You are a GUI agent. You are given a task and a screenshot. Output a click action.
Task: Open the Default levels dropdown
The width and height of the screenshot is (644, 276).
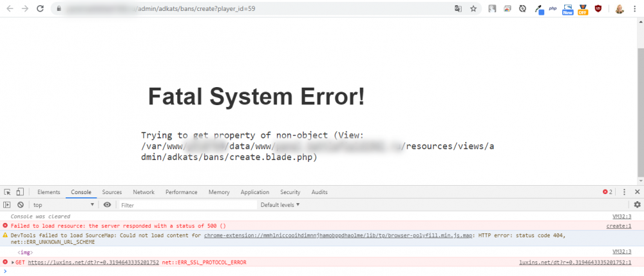click(280, 204)
